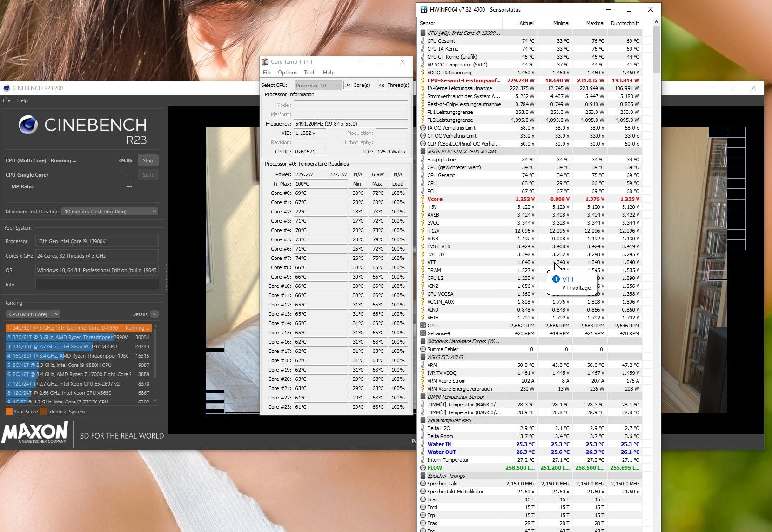Open the Tools menu in Core Temp
The width and height of the screenshot is (772, 532).
pyautogui.click(x=310, y=73)
